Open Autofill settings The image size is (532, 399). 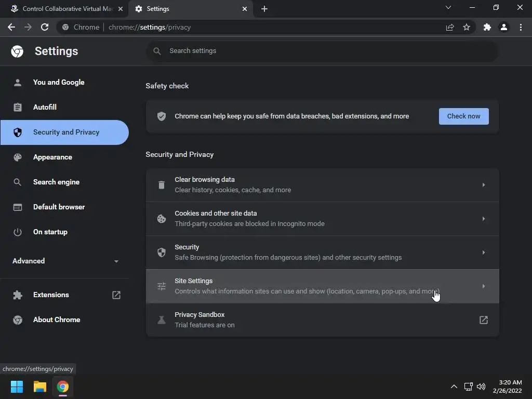(x=64, y=107)
